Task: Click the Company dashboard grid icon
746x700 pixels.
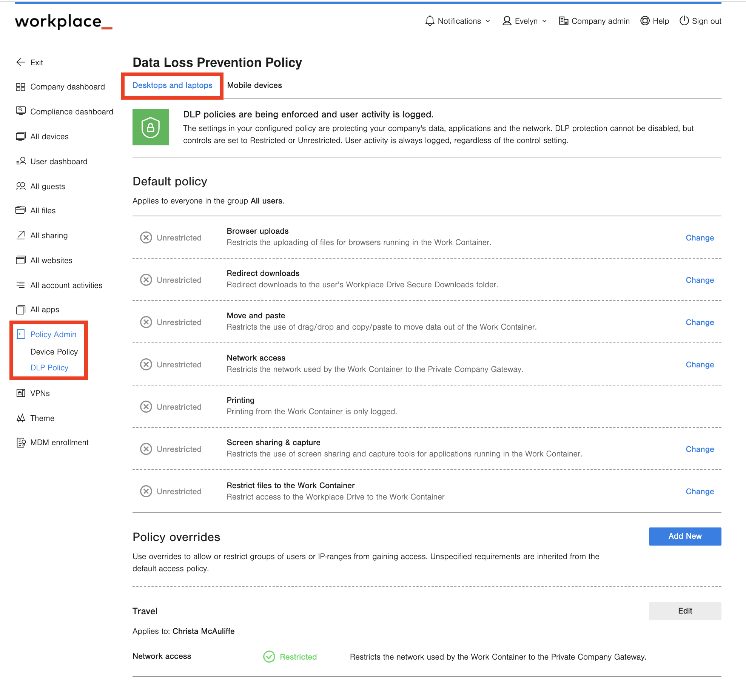Action: 20,87
